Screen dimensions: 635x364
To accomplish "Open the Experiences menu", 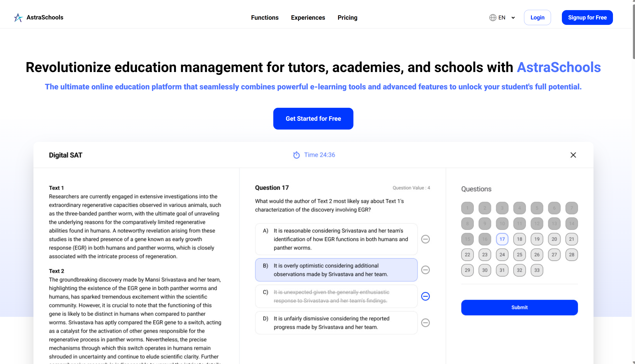I will pyautogui.click(x=308, y=18).
